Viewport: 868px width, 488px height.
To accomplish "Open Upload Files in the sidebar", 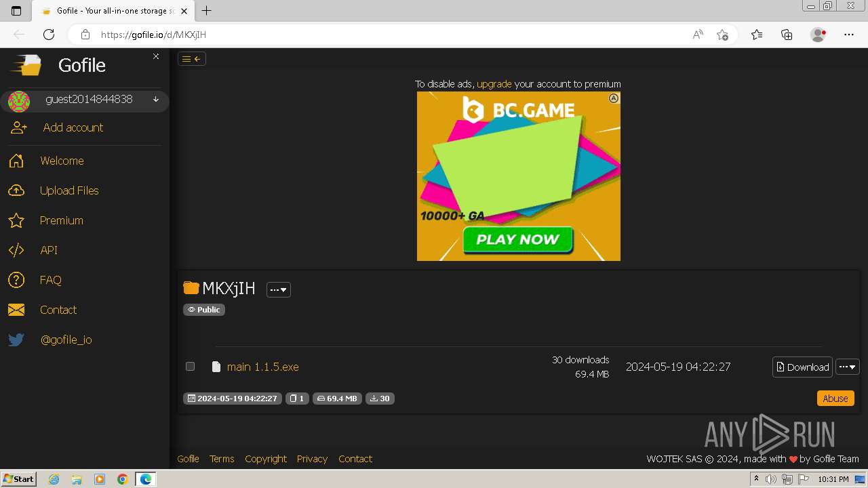I will [69, 190].
